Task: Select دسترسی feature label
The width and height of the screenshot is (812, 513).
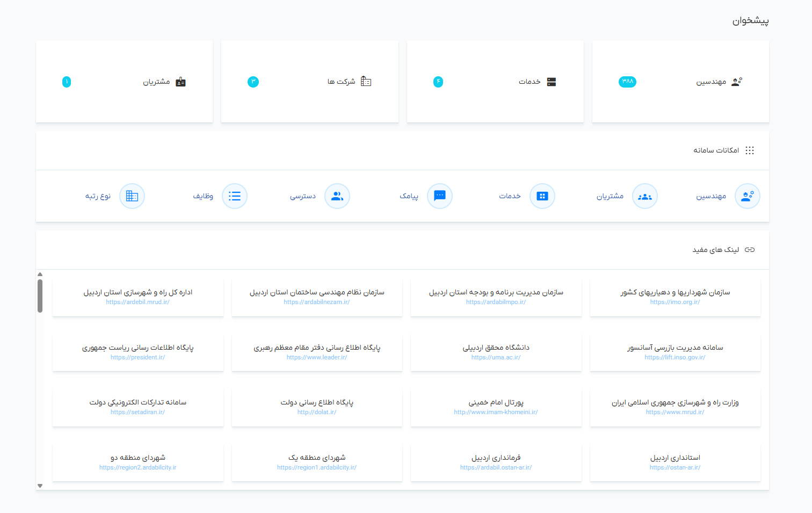Action: (303, 196)
